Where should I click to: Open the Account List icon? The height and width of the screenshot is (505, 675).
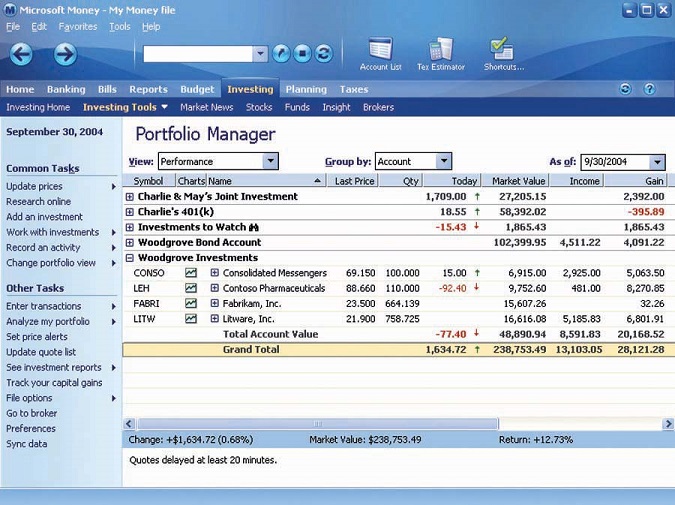coord(380,50)
